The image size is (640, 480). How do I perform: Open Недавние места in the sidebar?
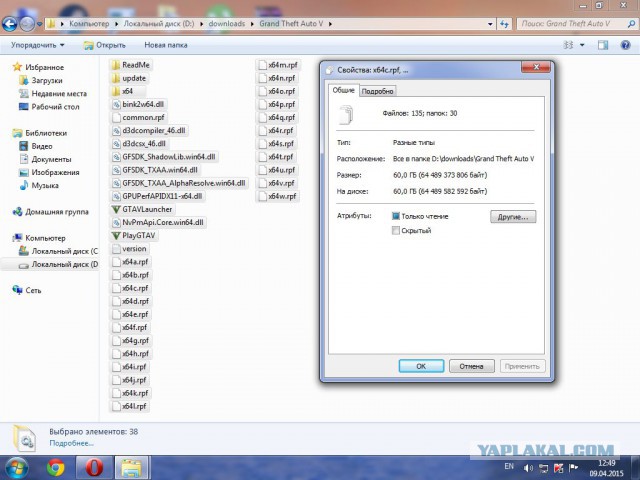tap(53, 93)
